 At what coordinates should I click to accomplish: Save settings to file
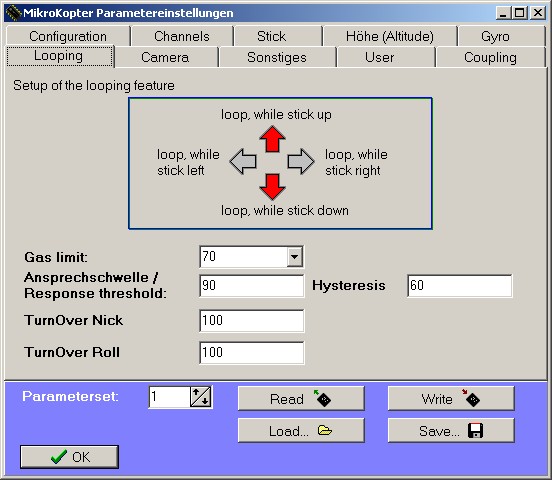451,430
